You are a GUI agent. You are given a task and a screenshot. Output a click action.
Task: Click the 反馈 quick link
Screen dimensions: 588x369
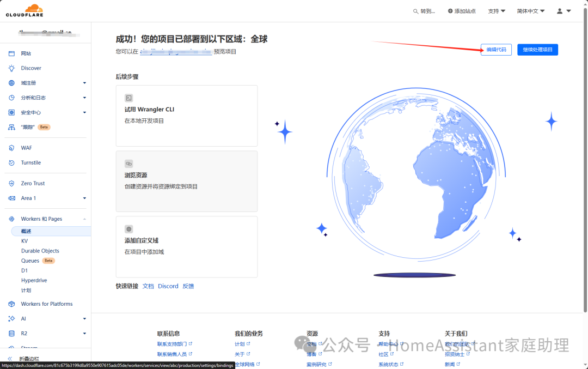coord(188,286)
